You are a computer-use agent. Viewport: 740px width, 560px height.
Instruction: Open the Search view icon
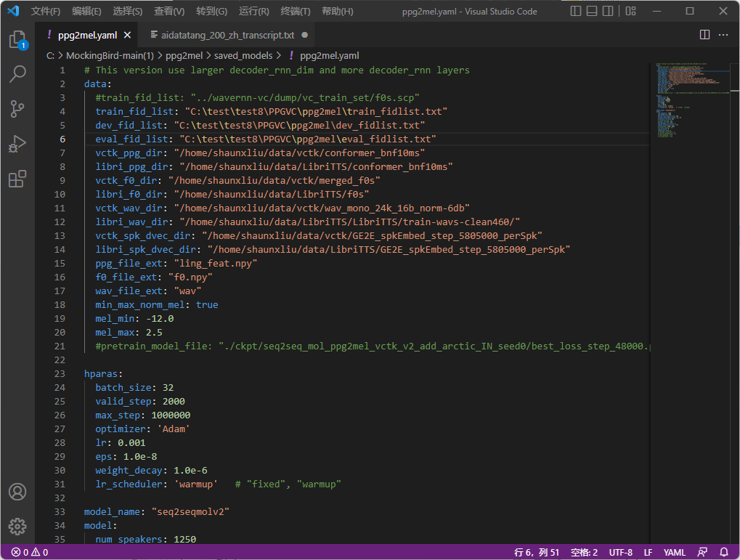[x=17, y=74]
